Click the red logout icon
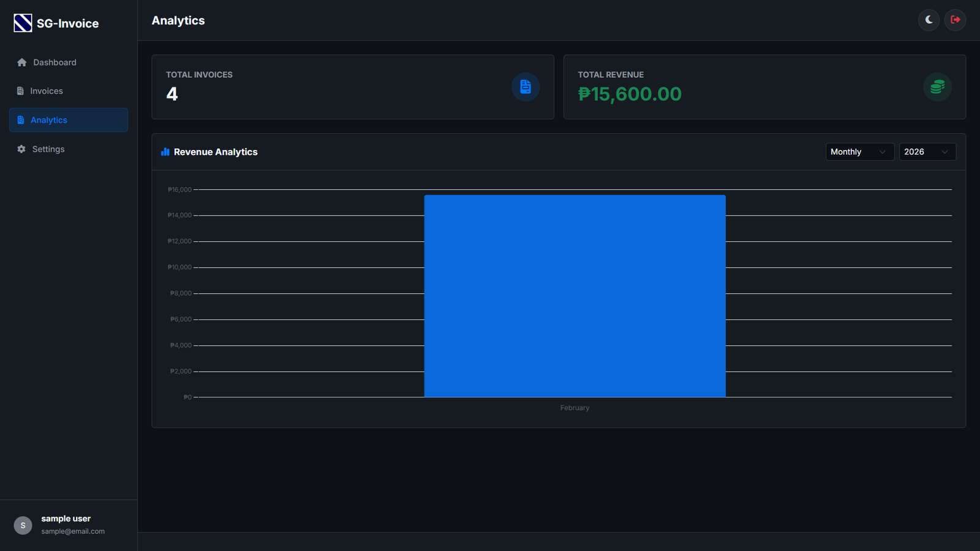Viewport: 980px width, 551px height. pyautogui.click(x=955, y=20)
